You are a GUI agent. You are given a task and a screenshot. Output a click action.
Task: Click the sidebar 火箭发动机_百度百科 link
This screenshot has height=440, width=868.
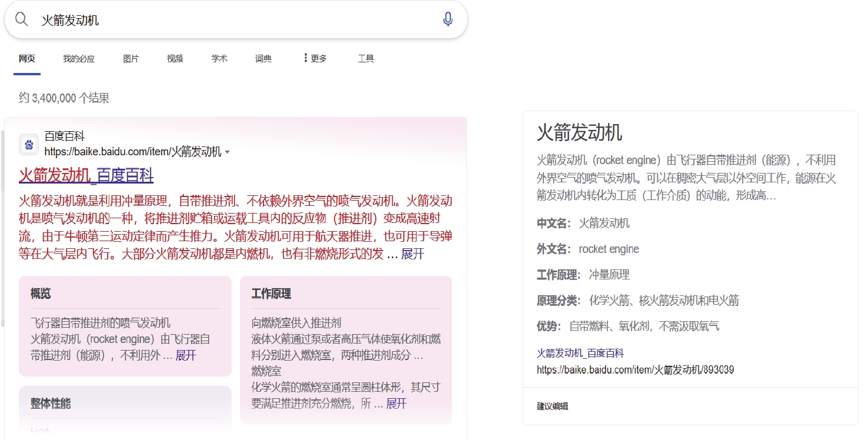[580, 353]
